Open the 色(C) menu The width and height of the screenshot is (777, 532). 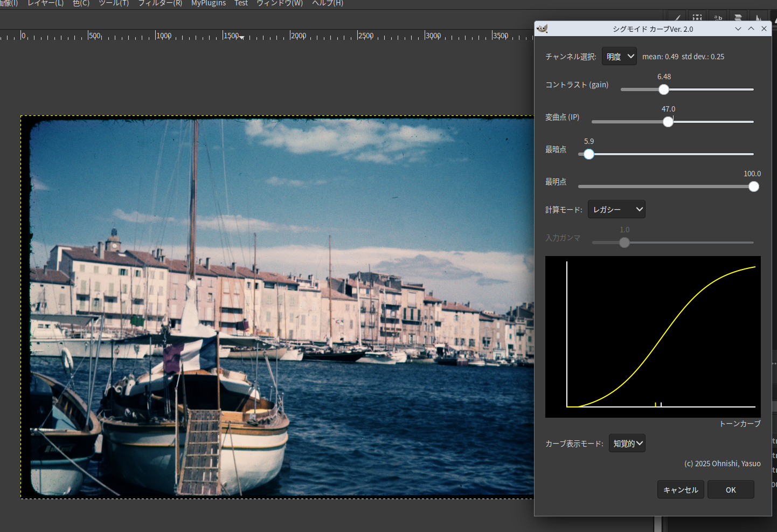pyautogui.click(x=81, y=3)
